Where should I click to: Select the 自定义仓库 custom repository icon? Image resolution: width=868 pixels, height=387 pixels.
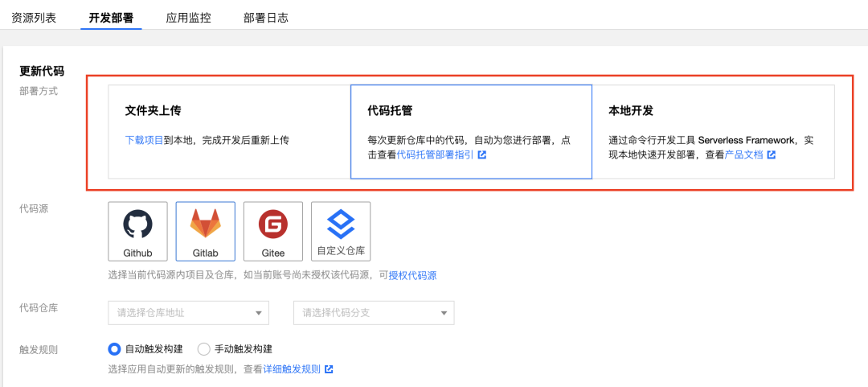(341, 231)
